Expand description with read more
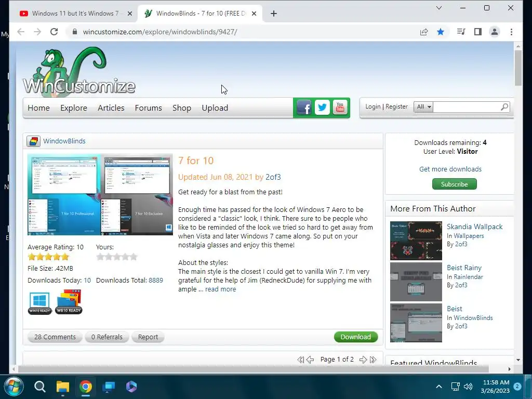This screenshot has width=532, height=399. [220, 289]
